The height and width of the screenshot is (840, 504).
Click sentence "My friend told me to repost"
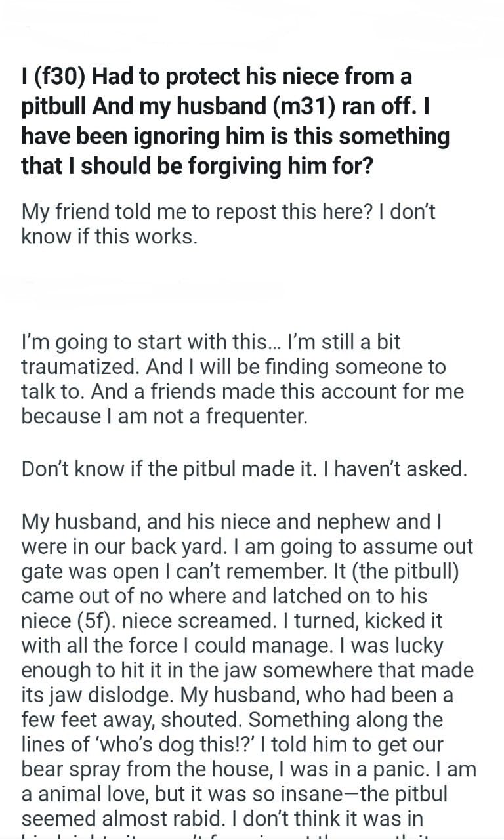[x=228, y=212]
